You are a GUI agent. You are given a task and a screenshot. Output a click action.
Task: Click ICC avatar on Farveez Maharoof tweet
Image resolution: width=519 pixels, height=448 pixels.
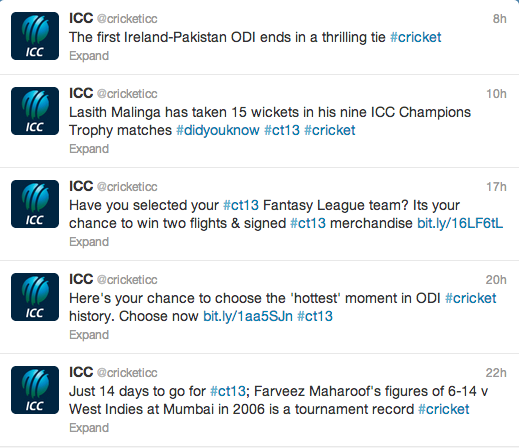pos(35,390)
